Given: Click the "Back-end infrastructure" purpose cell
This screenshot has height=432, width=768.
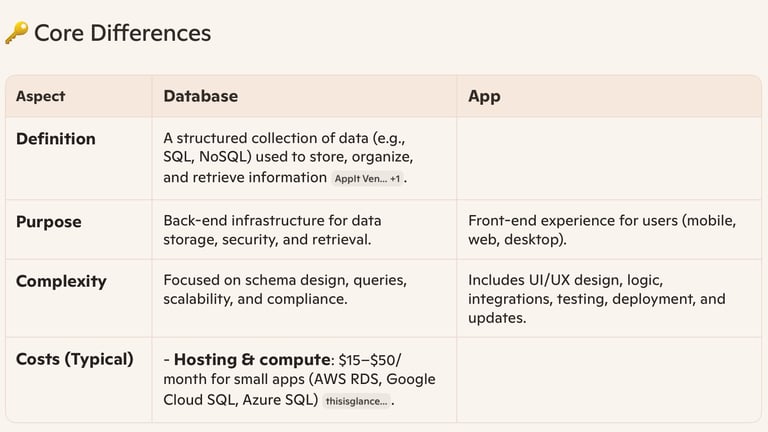Looking at the screenshot, I should [x=272, y=230].
